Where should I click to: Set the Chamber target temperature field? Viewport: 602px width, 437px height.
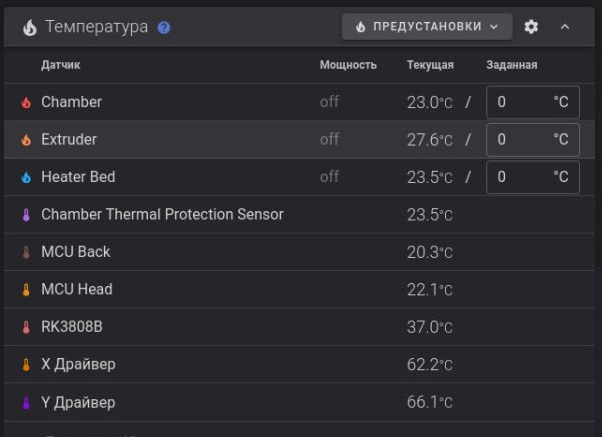(x=520, y=102)
